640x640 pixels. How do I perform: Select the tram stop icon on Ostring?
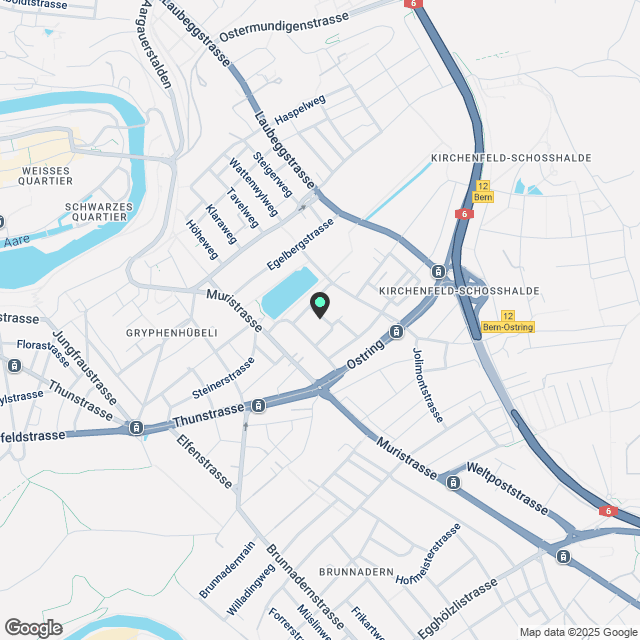click(x=396, y=331)
